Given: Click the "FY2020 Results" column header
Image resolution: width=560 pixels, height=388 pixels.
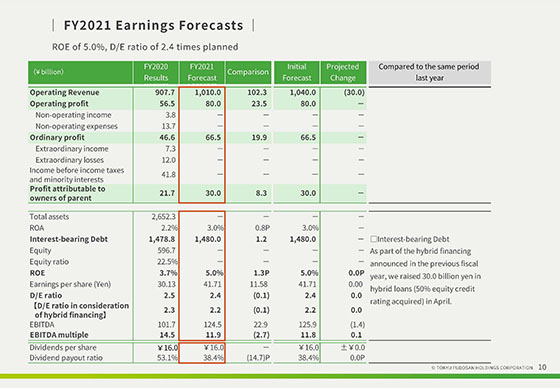Looking at the screenshot, I should coord(156,72).
